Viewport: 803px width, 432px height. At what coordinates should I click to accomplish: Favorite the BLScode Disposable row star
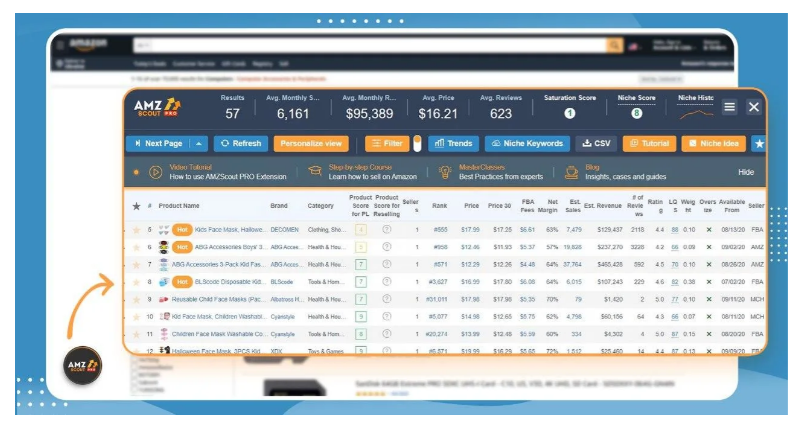(x=136, y=282)
